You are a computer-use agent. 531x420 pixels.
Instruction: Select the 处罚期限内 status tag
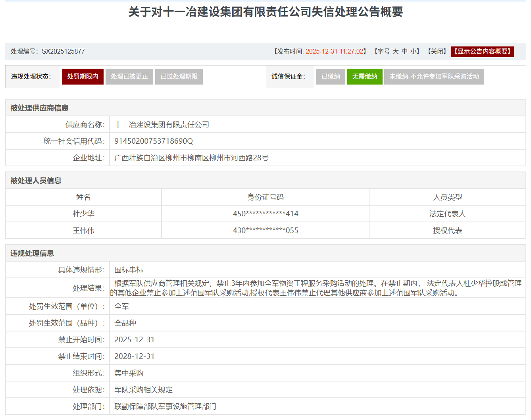coord(83,77)
